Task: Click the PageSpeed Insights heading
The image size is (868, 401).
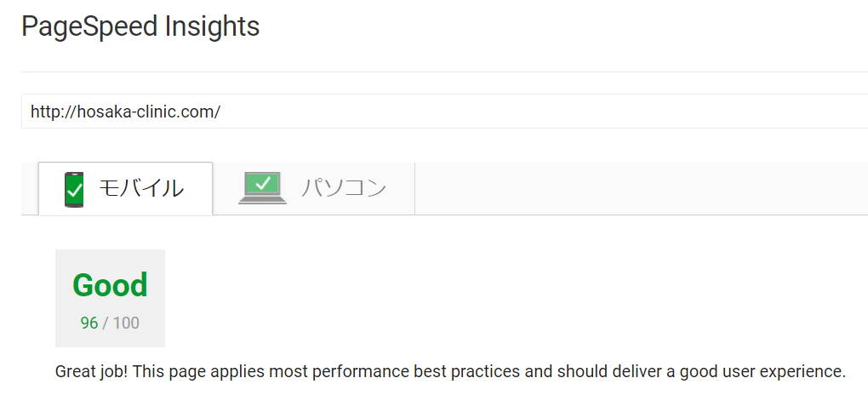Action: coord(140,27)
